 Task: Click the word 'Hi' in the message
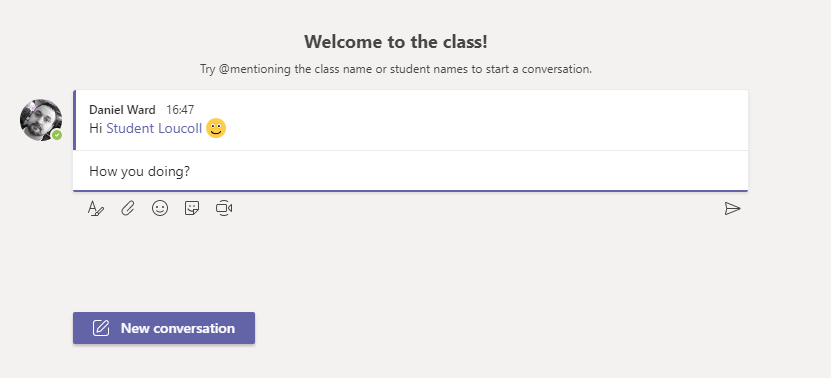point(95,128)
